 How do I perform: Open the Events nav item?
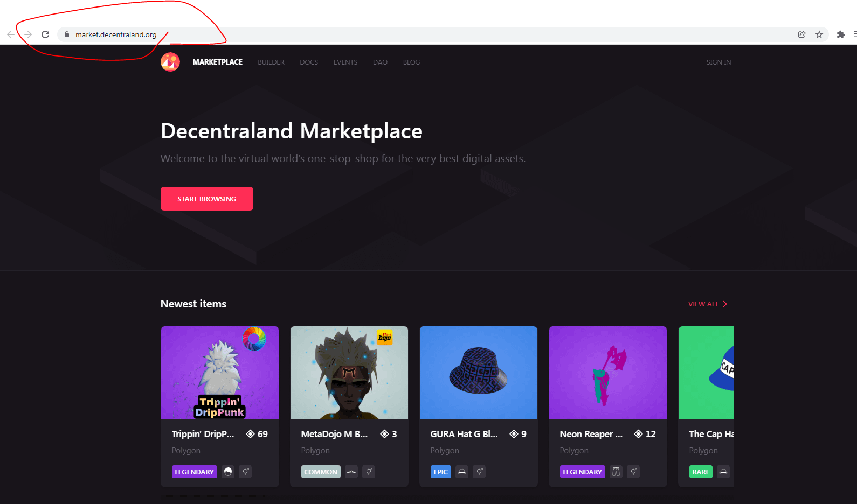point(345,62)
